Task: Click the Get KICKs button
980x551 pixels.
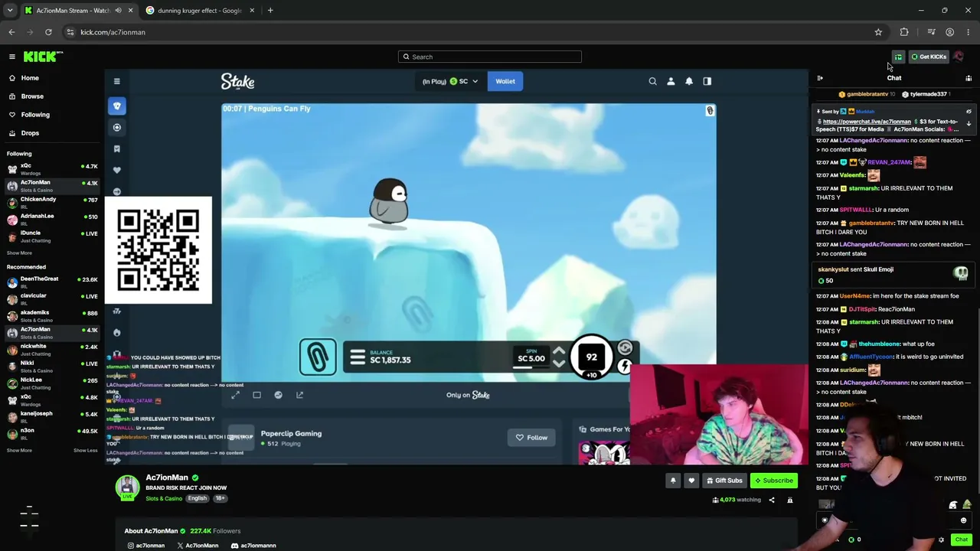Action: (929, 57)
